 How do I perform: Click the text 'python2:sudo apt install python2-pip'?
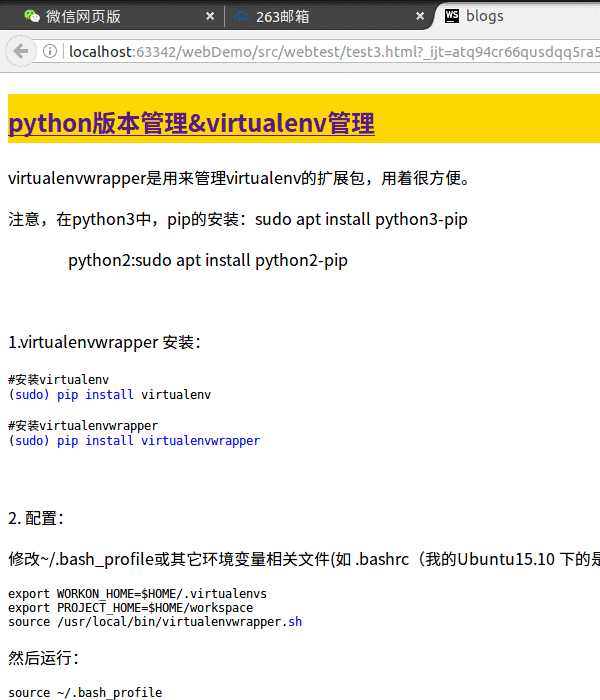[x=208, y=260]
